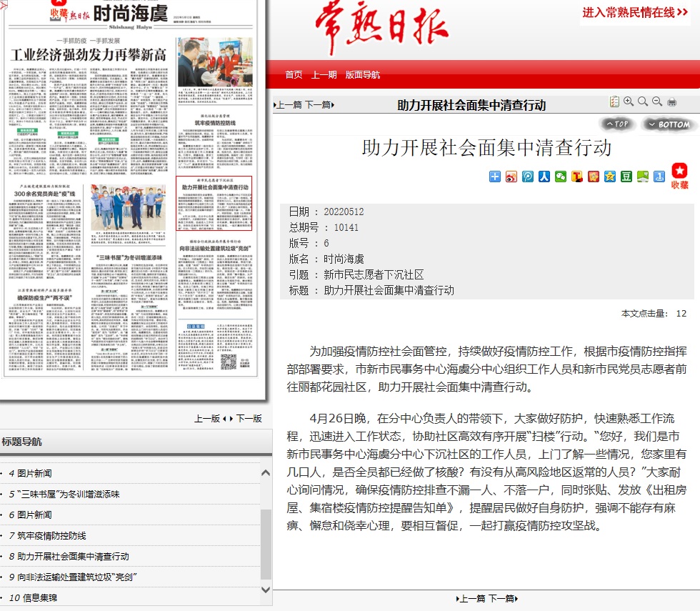This screenshot has width=700, height=611.
Task: Click the zoom out magnifier icon
Action: tap(657, 101)
